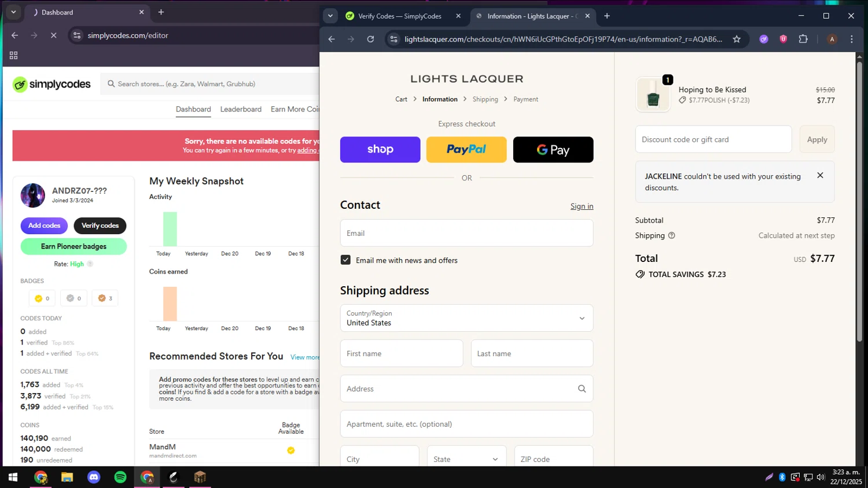This screenshot has height=488, width=868.
Task: Apply the discount code
Action: 817,139
